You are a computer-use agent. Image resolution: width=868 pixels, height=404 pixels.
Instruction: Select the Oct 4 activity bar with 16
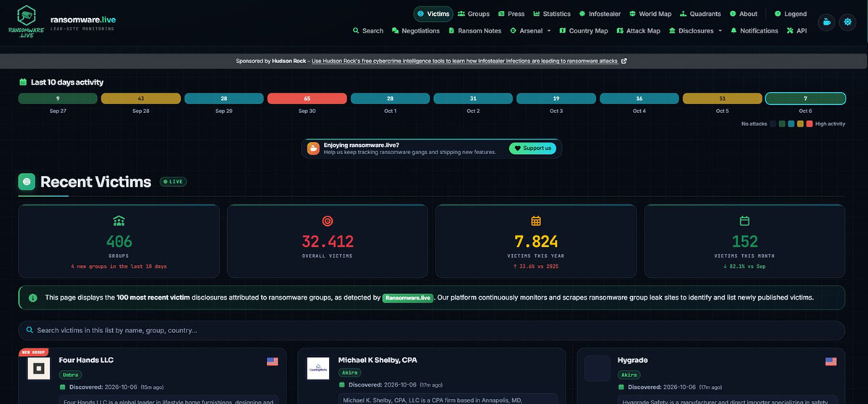[x=639, y=98]
